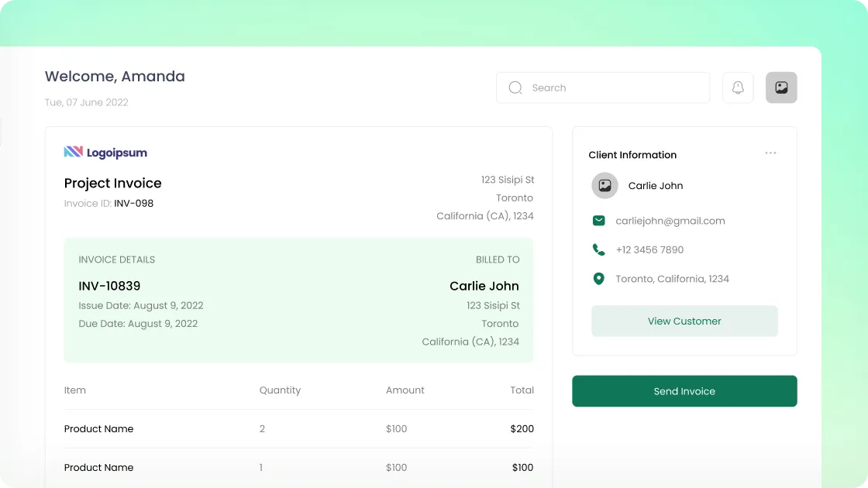Click the Quantity column header
868x488 pixels.
coord(280,390)
